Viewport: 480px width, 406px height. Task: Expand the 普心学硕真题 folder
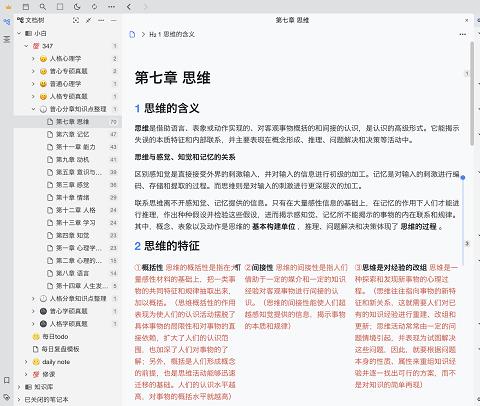click(33, 311)
